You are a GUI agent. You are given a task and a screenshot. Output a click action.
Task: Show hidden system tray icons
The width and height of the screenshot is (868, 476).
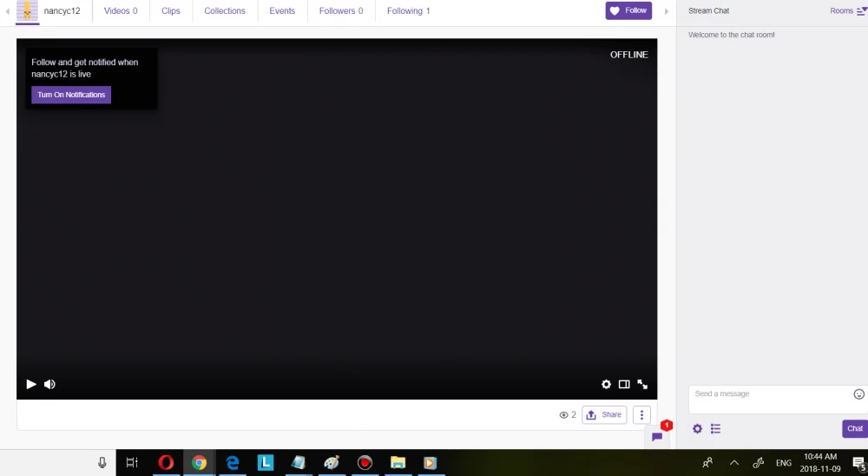coord(734,463)
